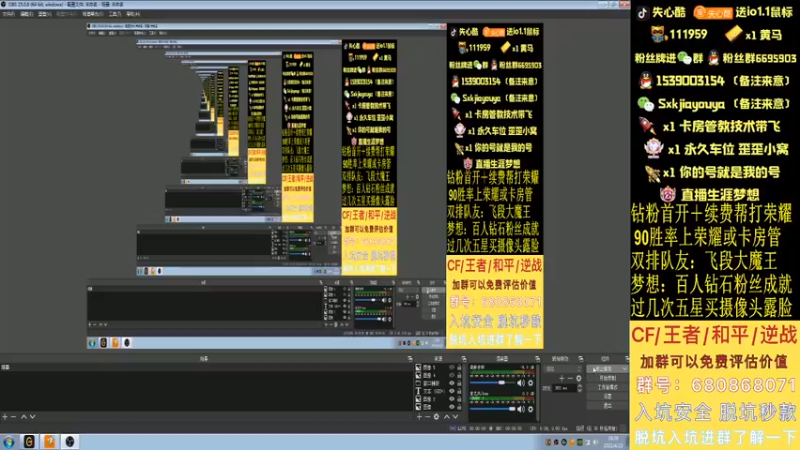800x450 pixels.
Task: Add a new scene with the plus icon
Action: pyautogui.click(x=5, y=417)
